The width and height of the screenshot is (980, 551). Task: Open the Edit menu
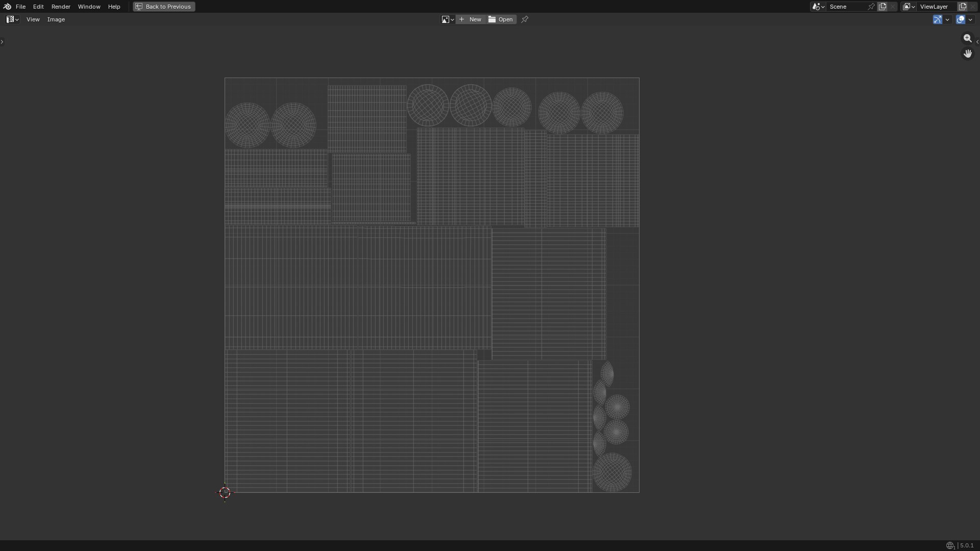point(38,7)
